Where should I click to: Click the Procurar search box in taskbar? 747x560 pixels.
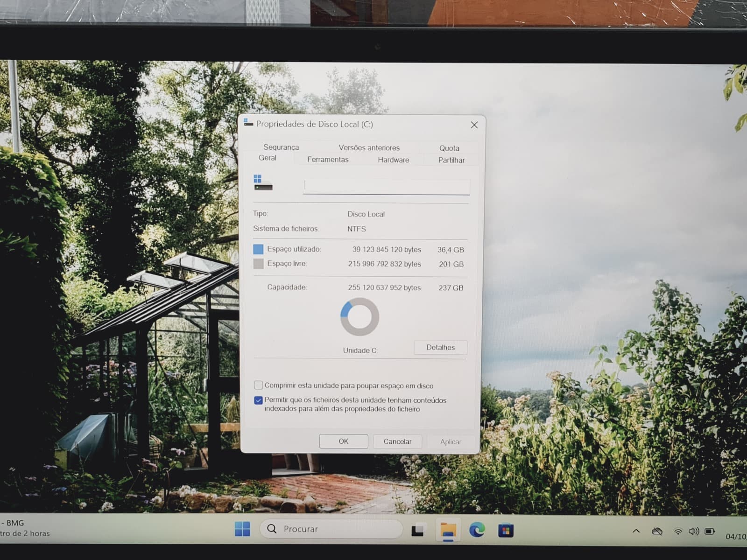pyautogui.click(x=331, y=529)
